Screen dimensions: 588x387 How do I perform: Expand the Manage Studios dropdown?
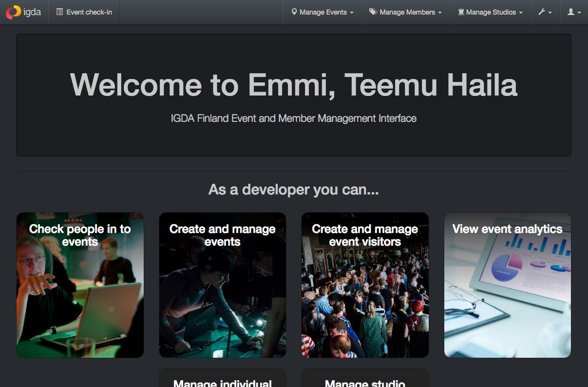click(x=490, y=12)
